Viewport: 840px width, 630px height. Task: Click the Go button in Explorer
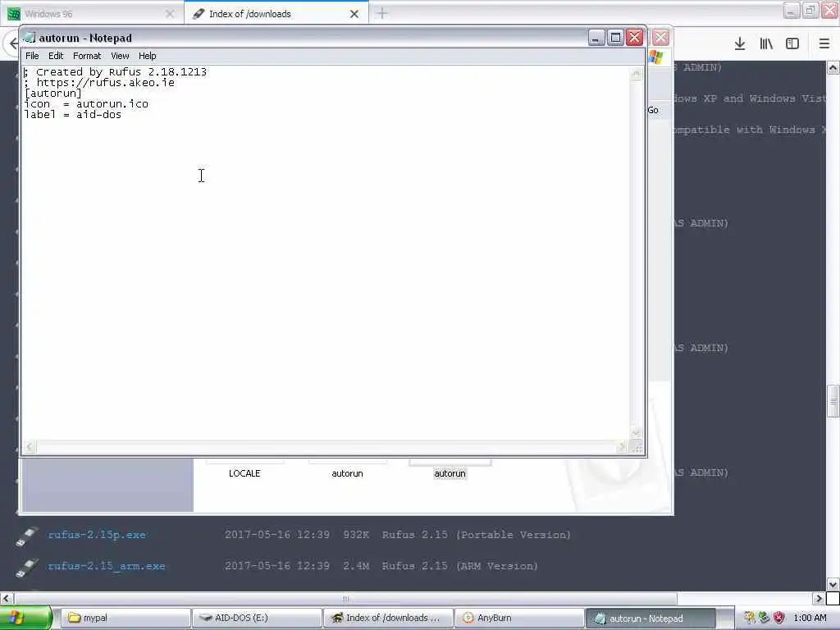coord(653,111)
